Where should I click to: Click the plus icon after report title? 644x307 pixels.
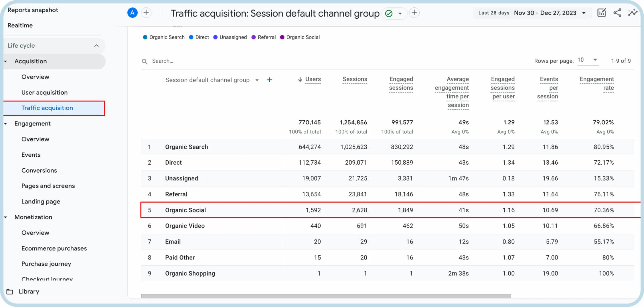coord(414,13)
